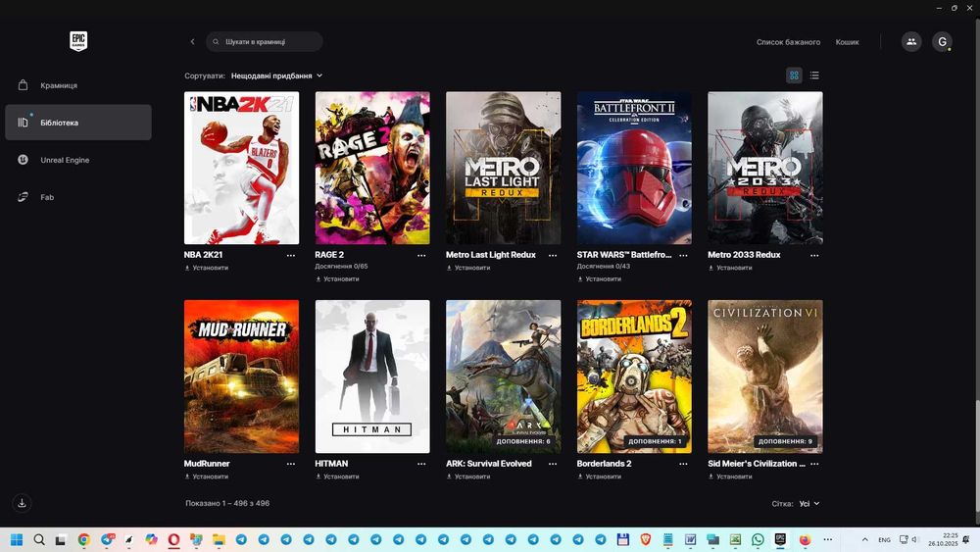
Task: Open RAGE 2 options menu
Action: tap(421, 255)
